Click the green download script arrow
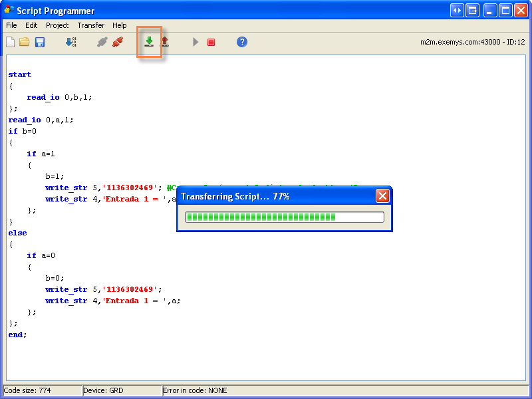Image resolution: width=532 pixels, height=399 pixels. (149, 42)
